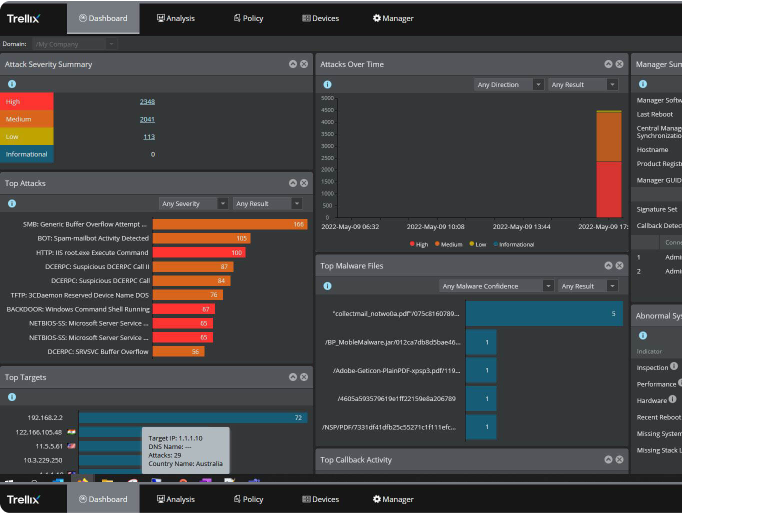Open Any Severity dropdown in Top Attacks

(193, 203)
